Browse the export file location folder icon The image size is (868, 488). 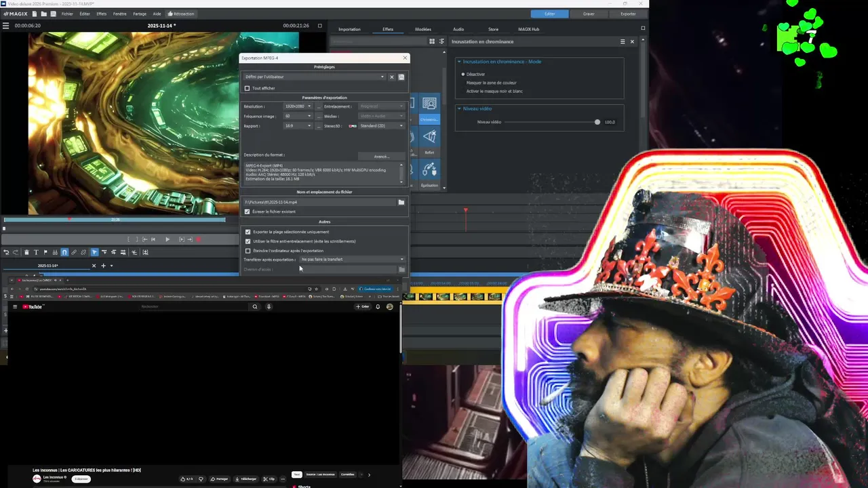click(401, 202)
